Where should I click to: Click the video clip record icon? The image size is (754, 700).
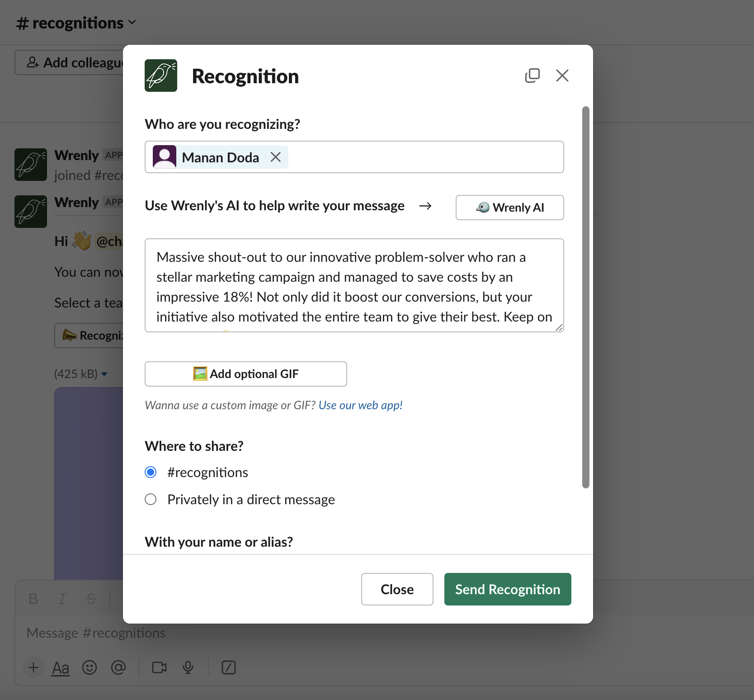[x=159, y=667]
